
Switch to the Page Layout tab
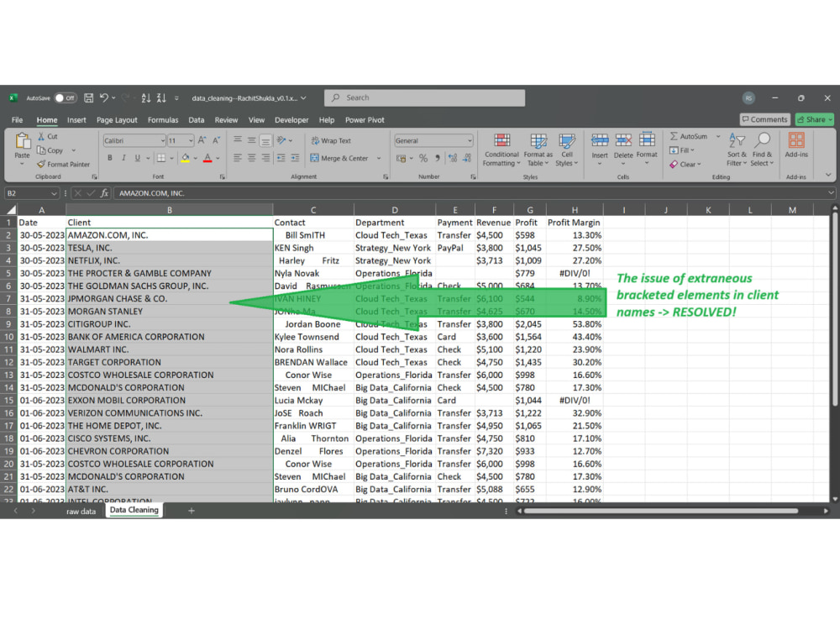pos(117,120)
